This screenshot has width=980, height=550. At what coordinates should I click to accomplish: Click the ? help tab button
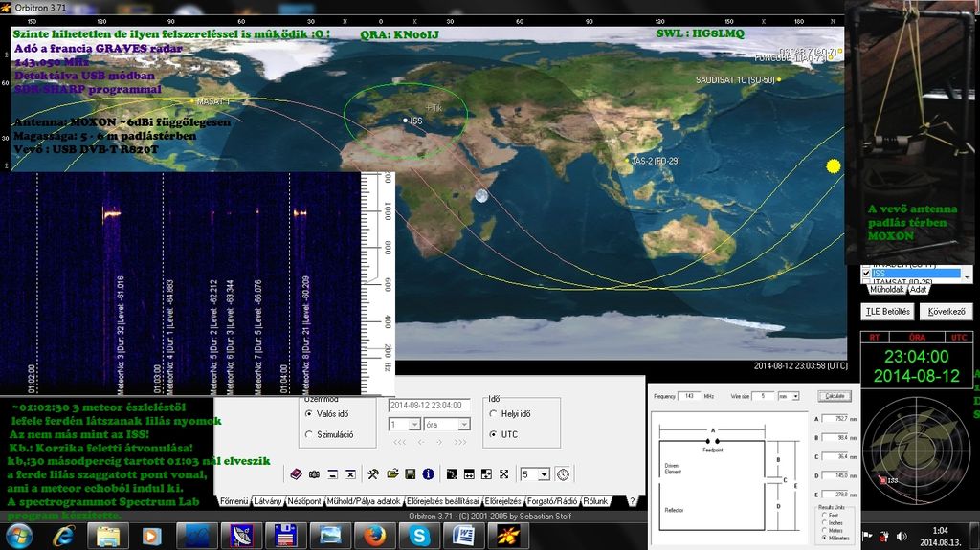[632, 501]
